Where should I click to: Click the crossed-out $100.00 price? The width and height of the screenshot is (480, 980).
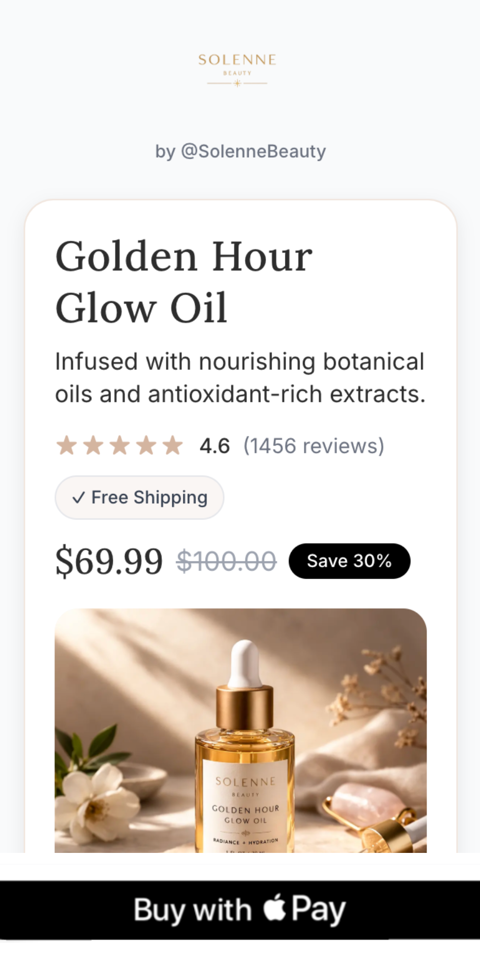(x=226, y=561)
